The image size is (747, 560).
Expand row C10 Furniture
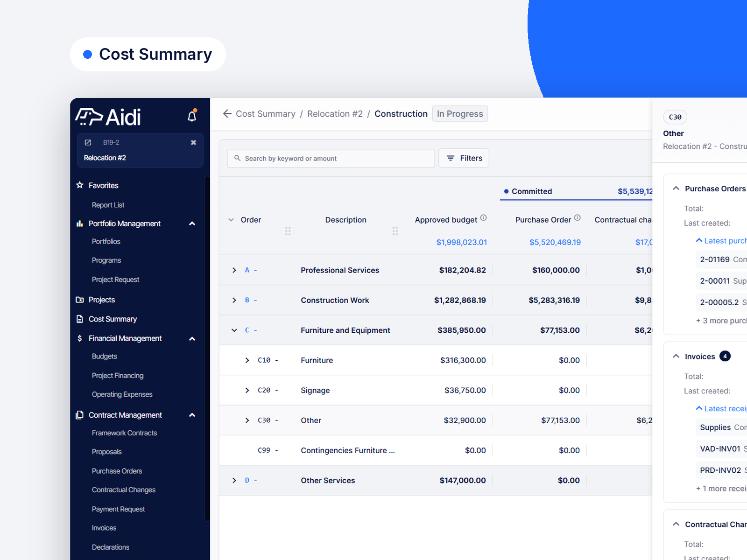click(x=247, y=360)
